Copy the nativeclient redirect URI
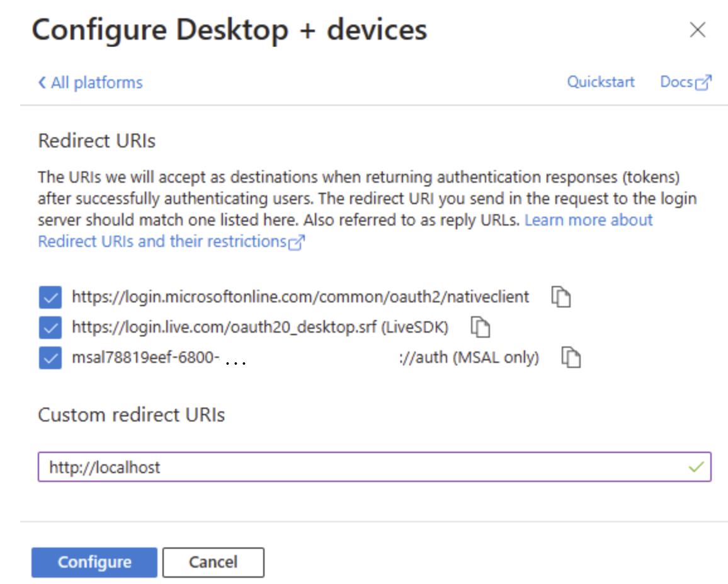 point(560,297)
